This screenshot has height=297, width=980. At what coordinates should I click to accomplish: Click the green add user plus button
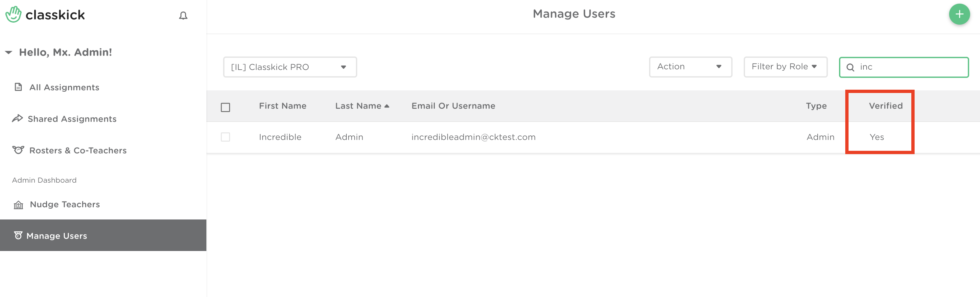coord(959,14)
